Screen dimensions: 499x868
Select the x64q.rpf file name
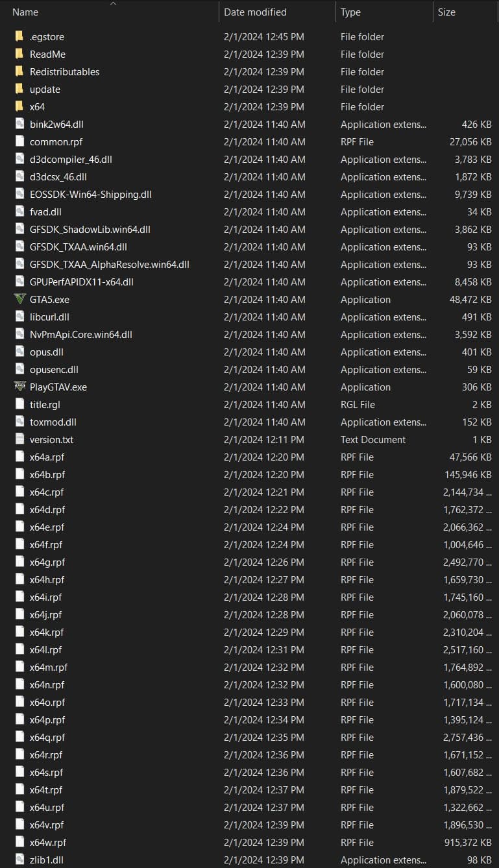coord(47,737)
